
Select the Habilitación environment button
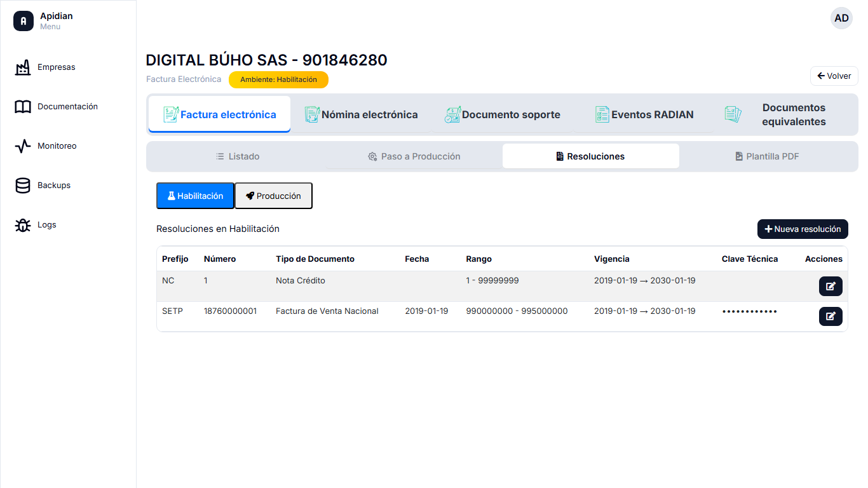tap(195, 196)
